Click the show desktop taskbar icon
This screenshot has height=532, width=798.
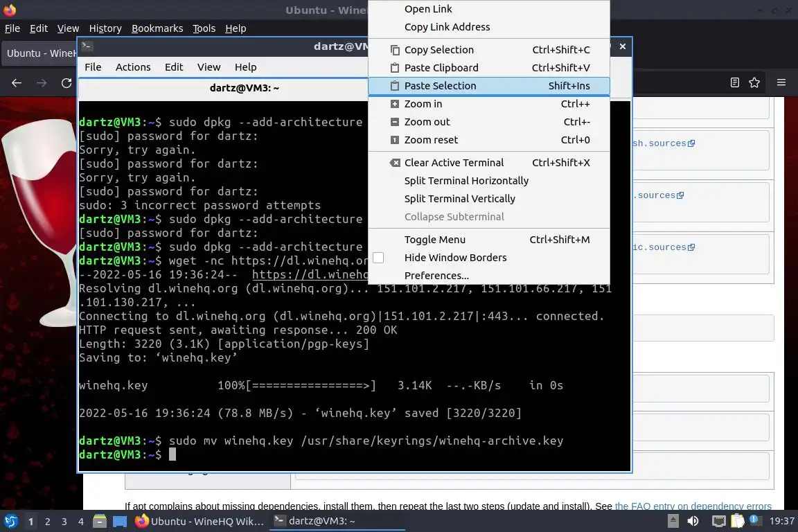coord(120,522)
